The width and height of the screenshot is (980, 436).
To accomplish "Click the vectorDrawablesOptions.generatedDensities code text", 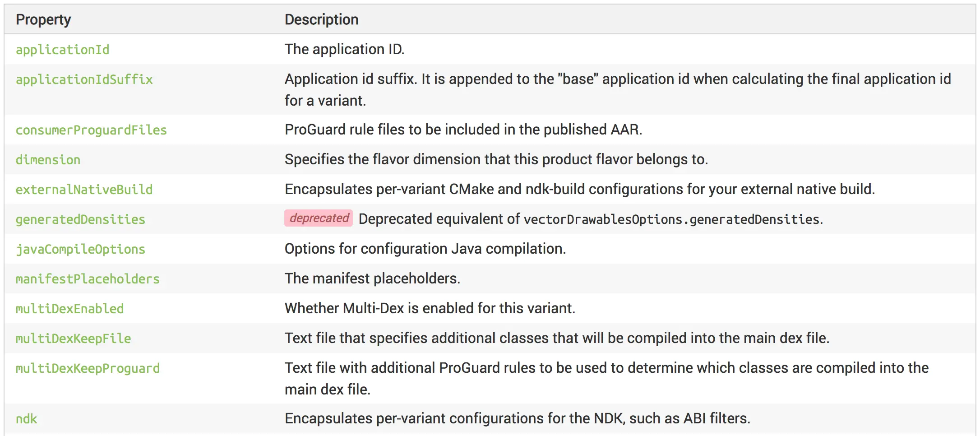I will click(x=671, y=219).
